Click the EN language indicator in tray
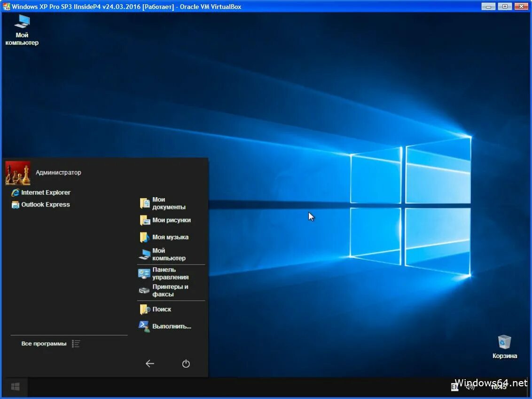532x399 pixels. coord(454,387)
